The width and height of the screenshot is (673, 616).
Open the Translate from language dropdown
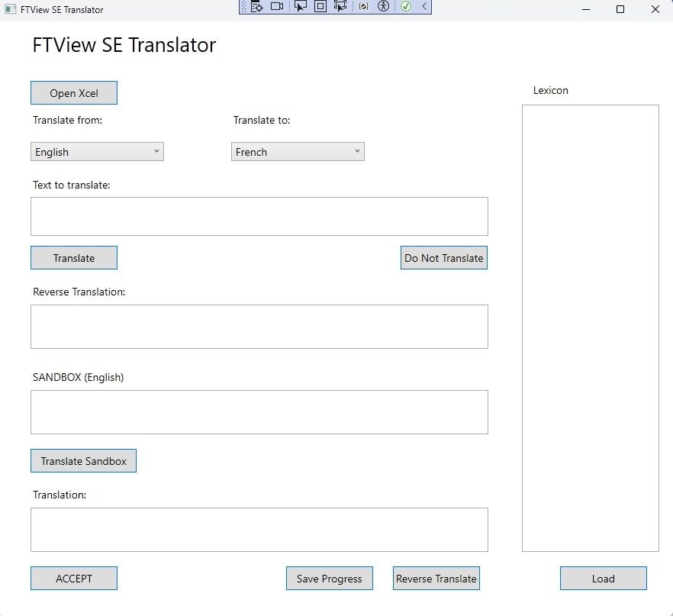[97, 152]
